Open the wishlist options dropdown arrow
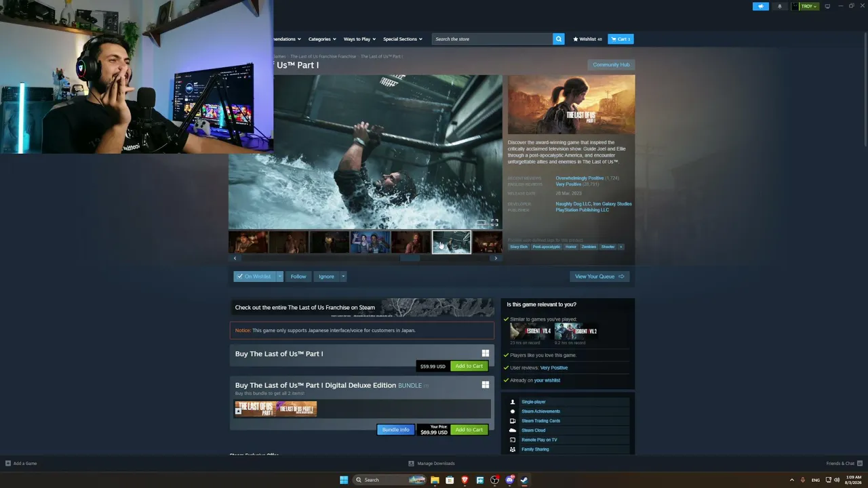Viewport: 868px width, 488px height. [279, 277]
